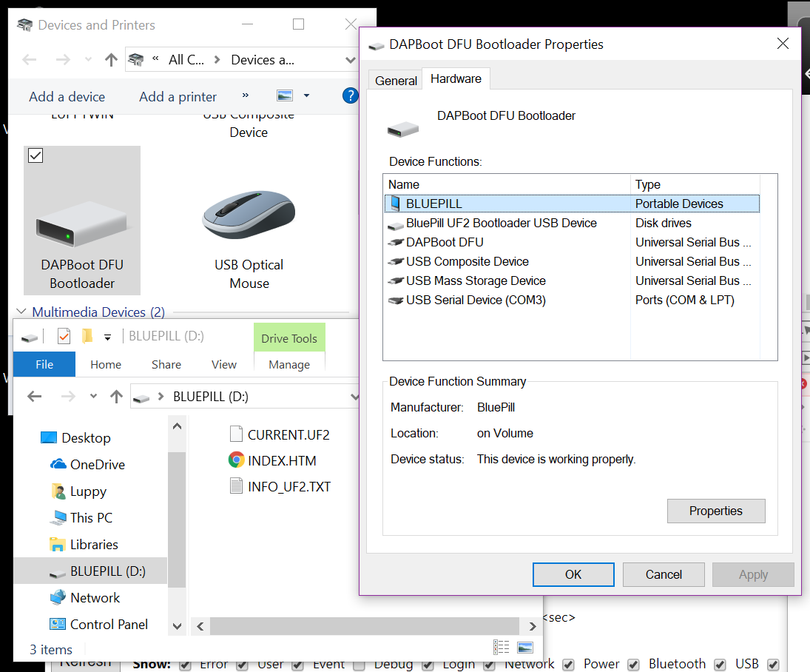Toggle the Error checkbox in Show filters
810x672 pixels.
(x=185, y=665)
